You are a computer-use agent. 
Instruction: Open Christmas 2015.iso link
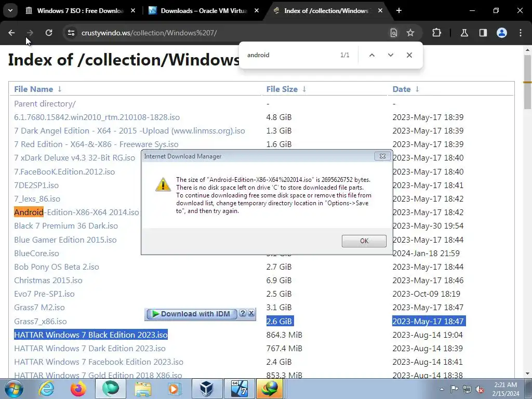pyautogui.click(x=48, y=281)
